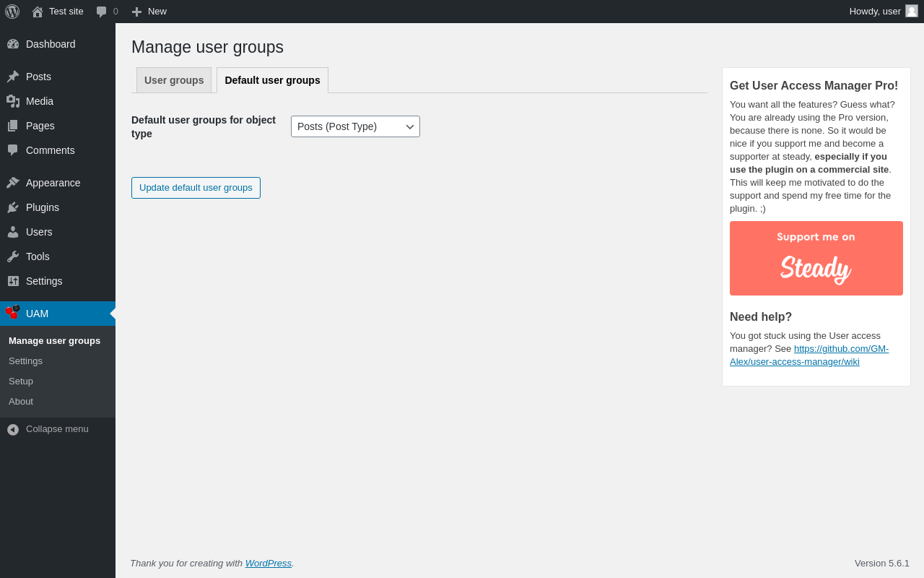Open the WordPress link in footer
This screenshot has height=578, width=924.
[268, 563]
